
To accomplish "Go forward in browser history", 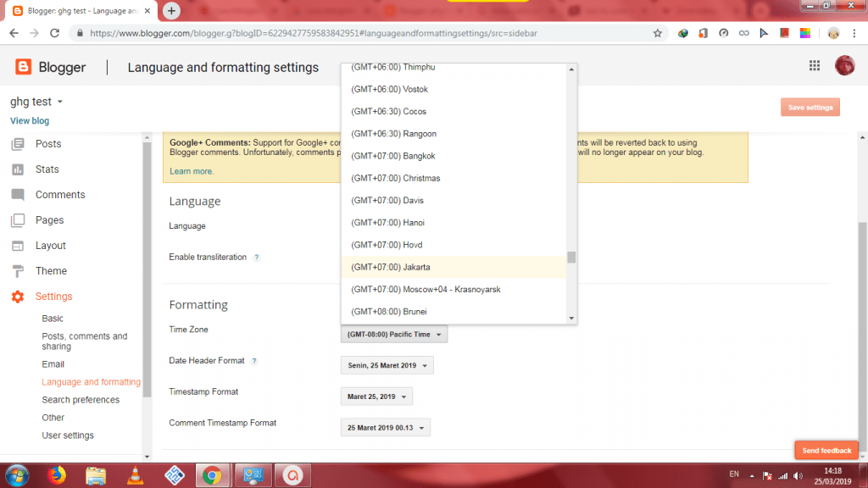I will coord(34,33).
